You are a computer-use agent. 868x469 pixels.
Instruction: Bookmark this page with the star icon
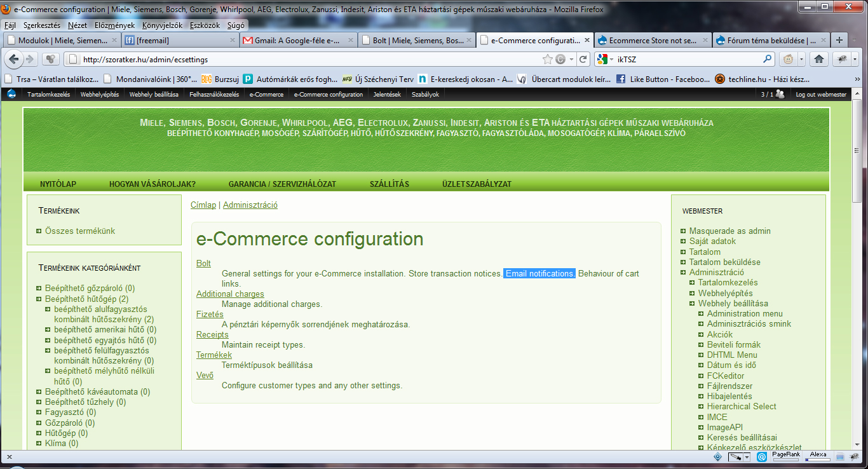pos(548,59)
